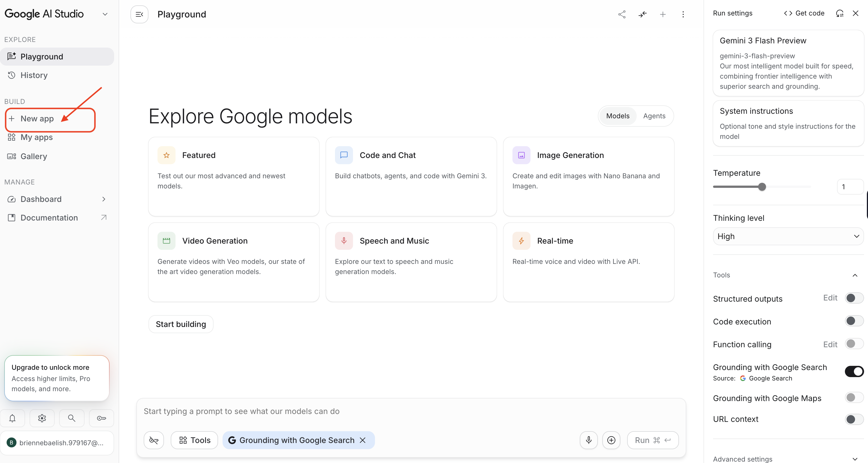Click the Image Generation picture icon
The image size is (868, 463).
(521, 155)
